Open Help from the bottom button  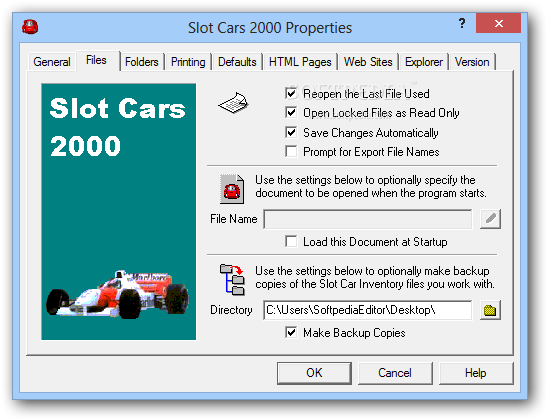[476, 373]
